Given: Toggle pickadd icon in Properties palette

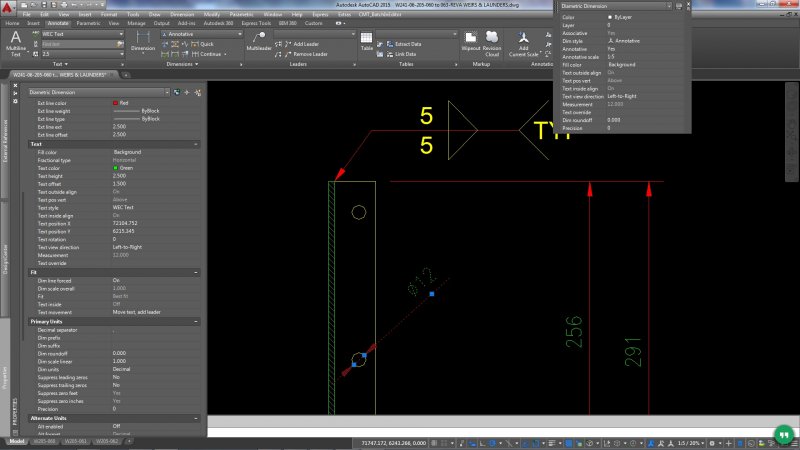Looking at the screenshot, I should (x=177, y=92).
